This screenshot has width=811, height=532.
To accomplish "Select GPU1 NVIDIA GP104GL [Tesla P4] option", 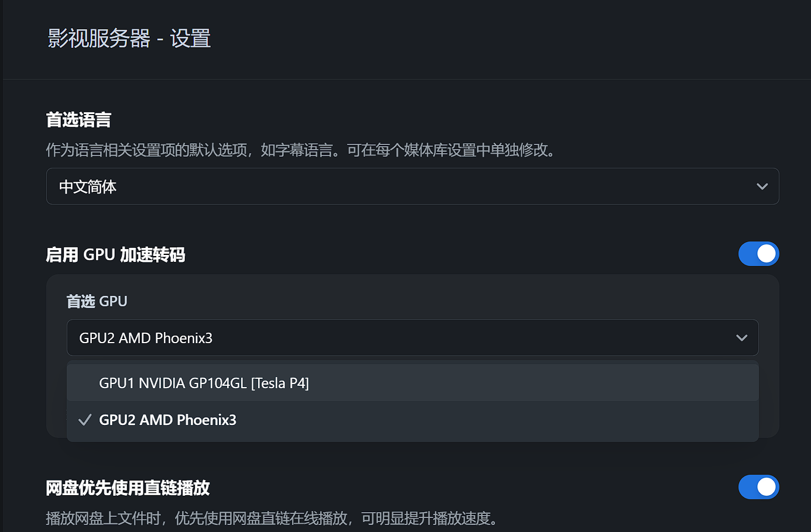I will click(204, 383).
